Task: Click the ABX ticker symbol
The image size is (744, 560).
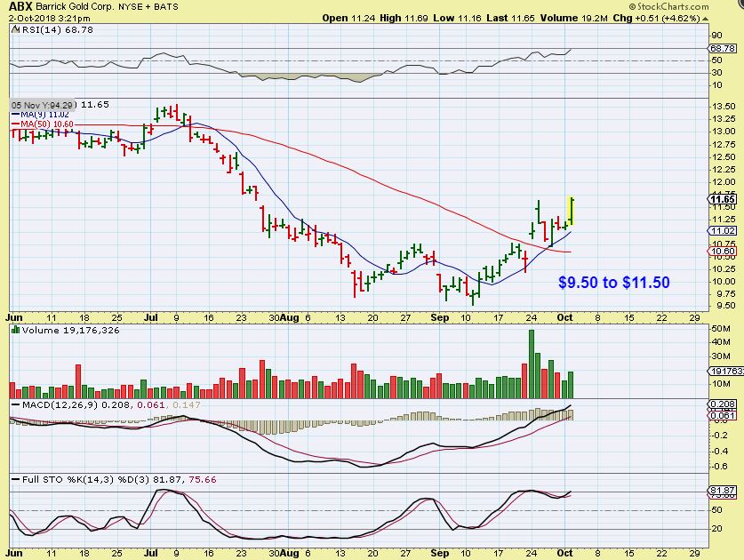Action: 20,6
